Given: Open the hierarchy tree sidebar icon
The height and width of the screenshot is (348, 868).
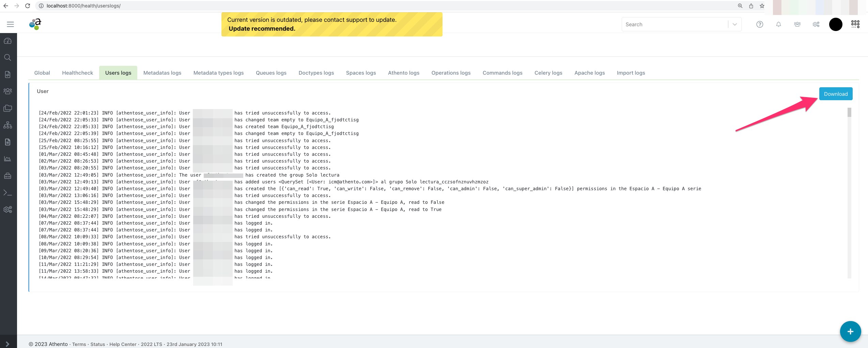Looking at the screenshot, I should 8,125.
